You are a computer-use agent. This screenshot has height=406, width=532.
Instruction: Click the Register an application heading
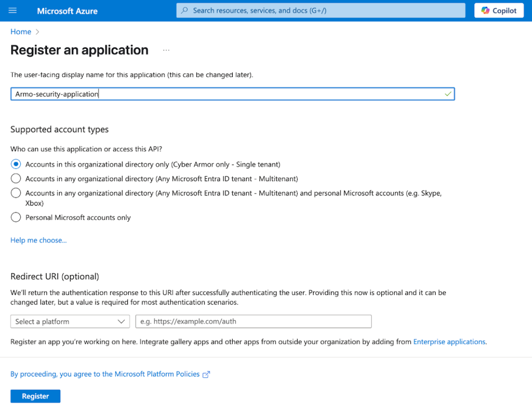(x=79, y=50)
